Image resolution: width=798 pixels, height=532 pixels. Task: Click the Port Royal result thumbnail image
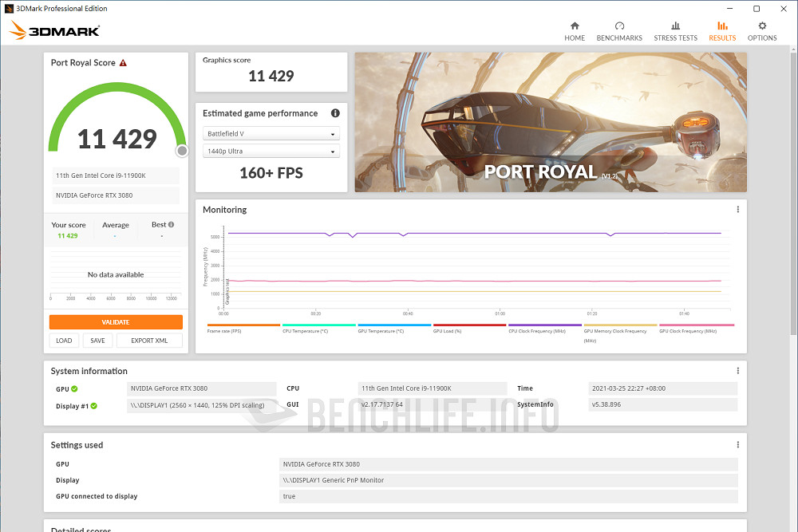pyautogui.click(x=550, y=122)
